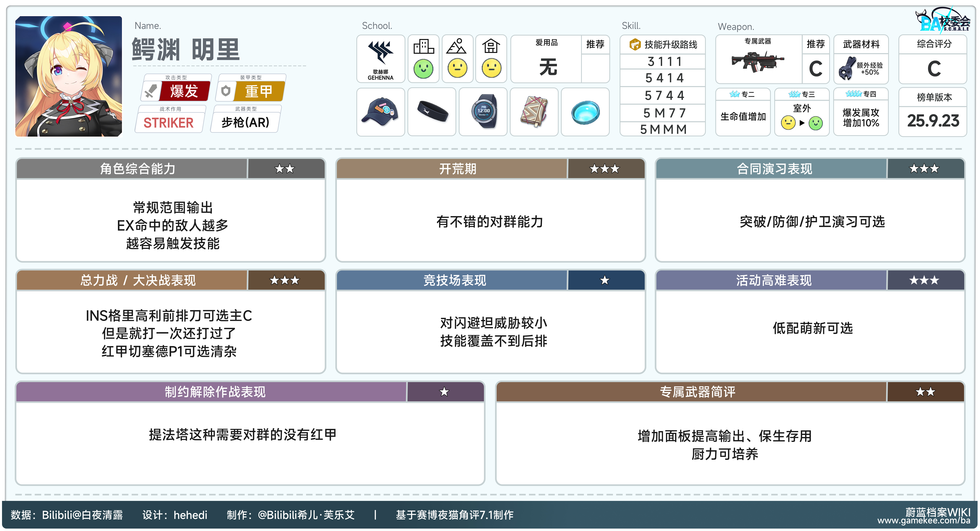The image size is (980, 531).
Task: Click the BA 校委会 logo
Action: click(943, 21)
